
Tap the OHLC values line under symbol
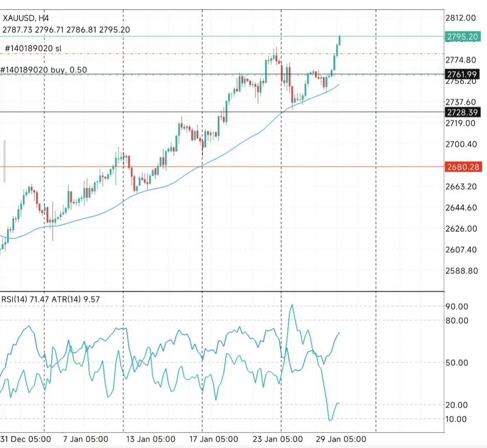click(66, 30)
